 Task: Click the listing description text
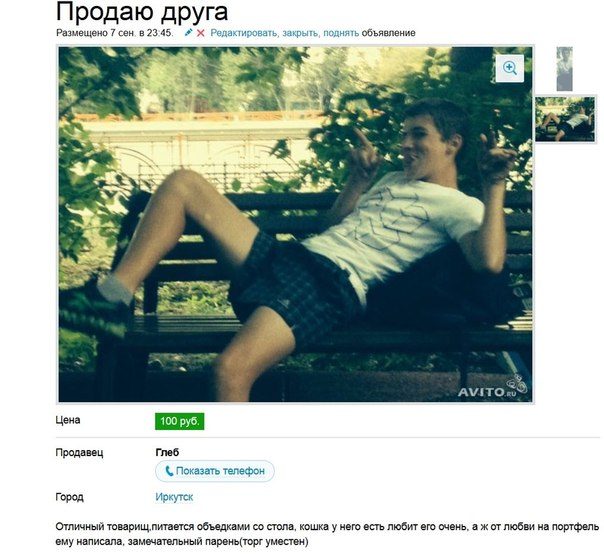tap(327, 534)
